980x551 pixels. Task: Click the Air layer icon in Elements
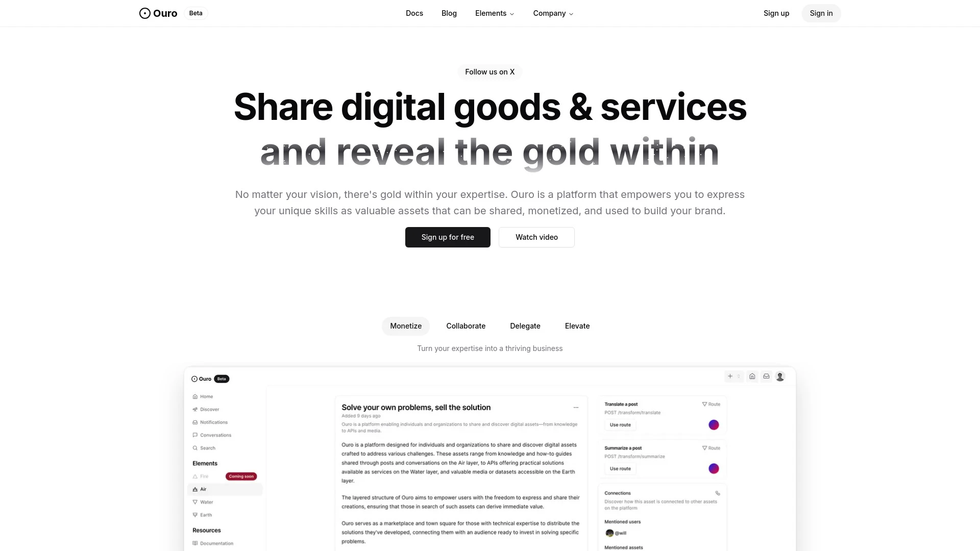[x=195, y=489]
